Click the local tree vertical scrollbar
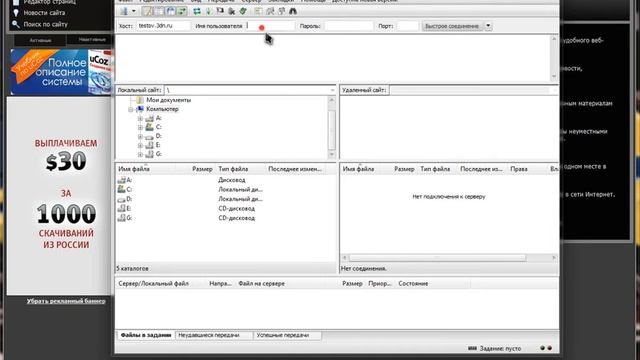Screen dimensions: 640x360 click(x=331, y=127)
